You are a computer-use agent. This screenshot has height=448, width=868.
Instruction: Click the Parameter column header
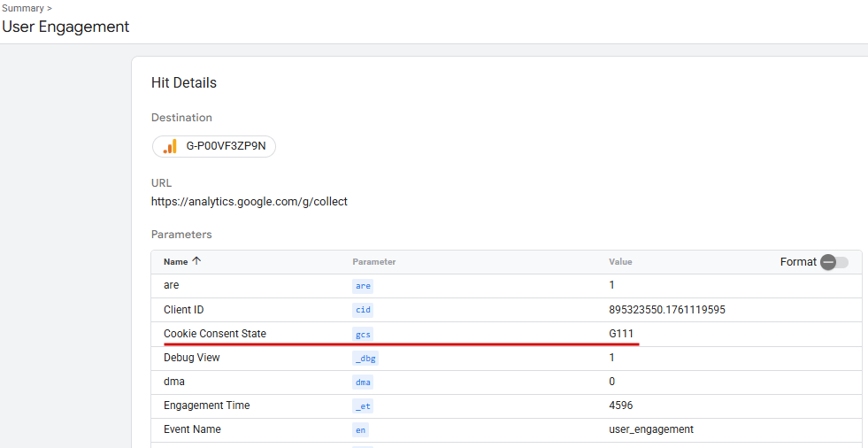click(373, 262)
